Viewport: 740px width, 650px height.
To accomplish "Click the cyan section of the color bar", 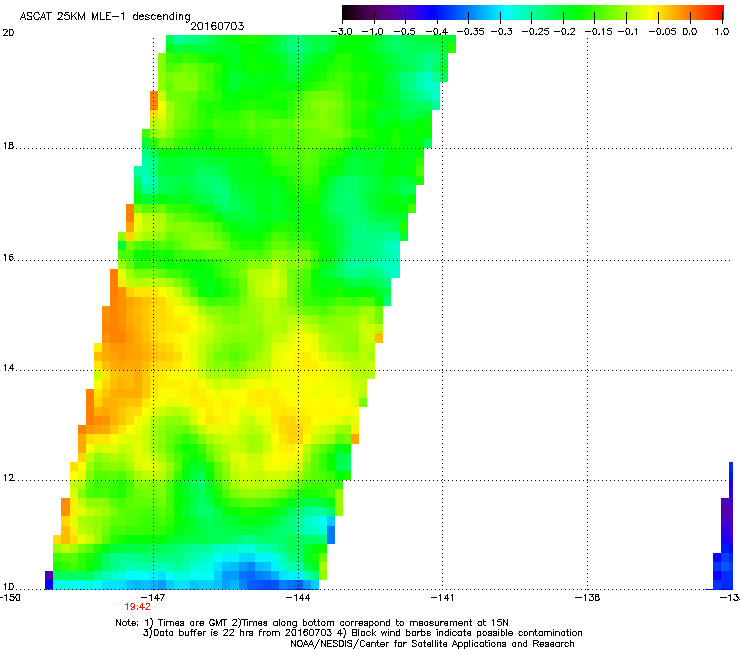I will (x=507, y=12).
